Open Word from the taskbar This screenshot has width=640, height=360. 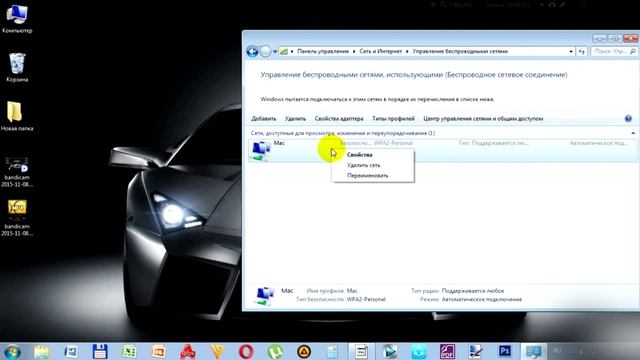tap(71, 351)
